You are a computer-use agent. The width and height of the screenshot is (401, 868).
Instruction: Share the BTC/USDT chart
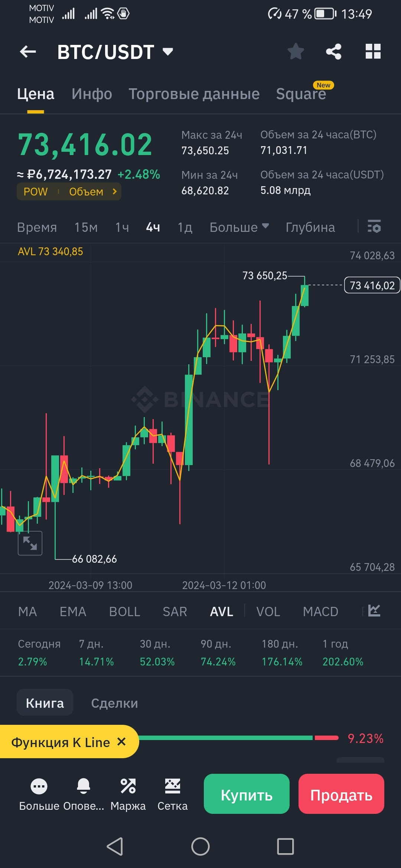[333, 52]
